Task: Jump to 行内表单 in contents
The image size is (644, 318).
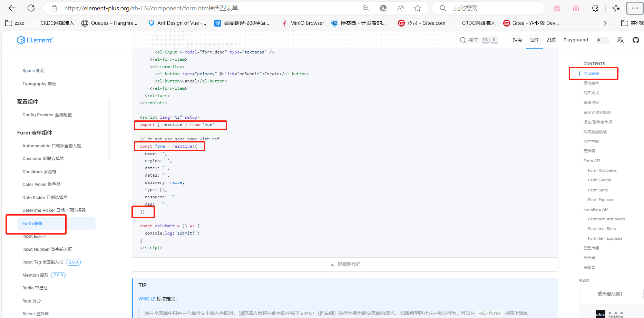Action: 591,83
